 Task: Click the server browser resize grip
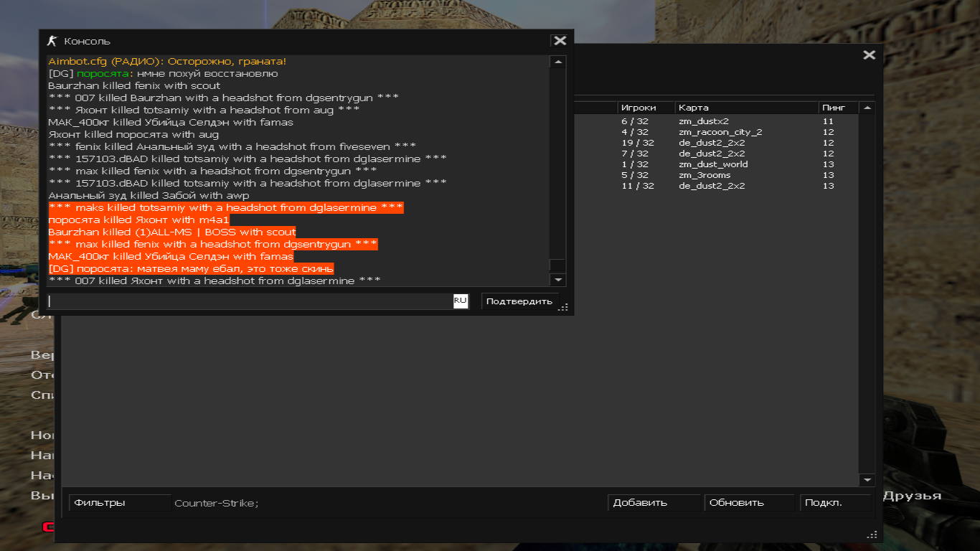click(872, 534)
